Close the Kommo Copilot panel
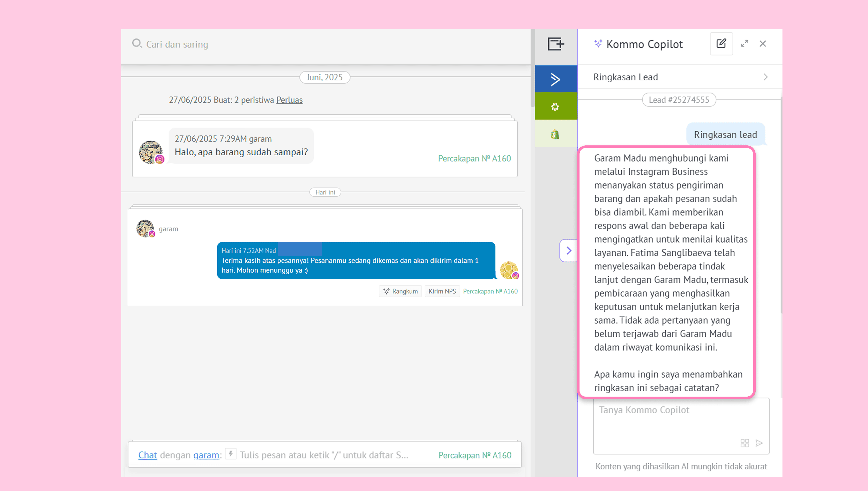Screen dimensions: 868x491 (x=762, y=43)
